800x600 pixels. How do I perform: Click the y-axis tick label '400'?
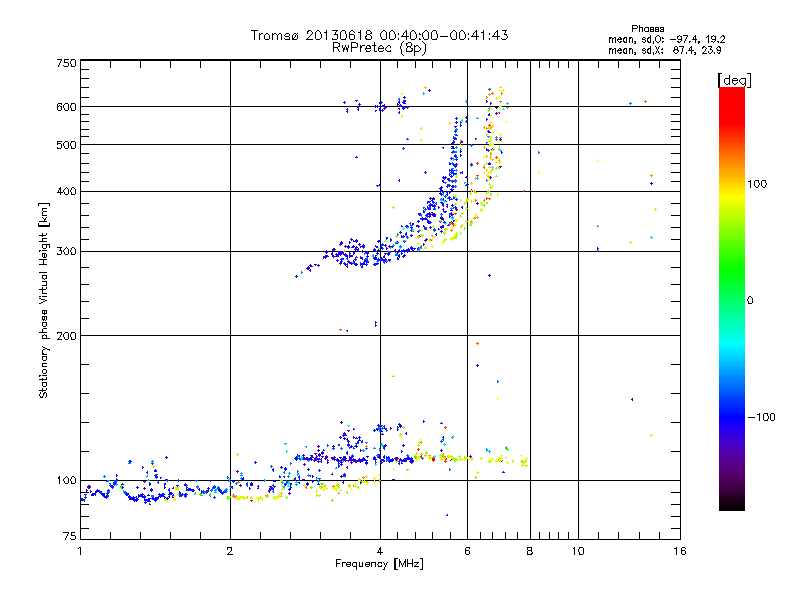point(66,192)
